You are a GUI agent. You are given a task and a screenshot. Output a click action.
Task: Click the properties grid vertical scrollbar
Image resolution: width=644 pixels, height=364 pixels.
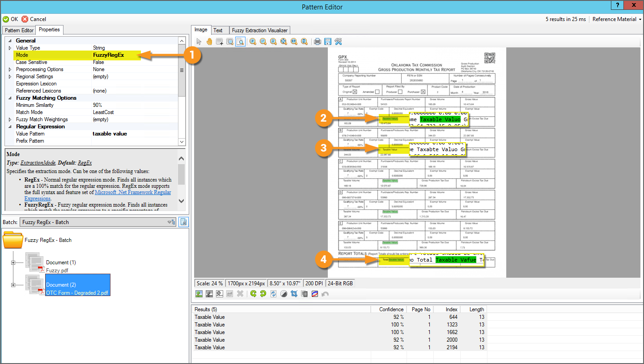(x=182, y=70)
